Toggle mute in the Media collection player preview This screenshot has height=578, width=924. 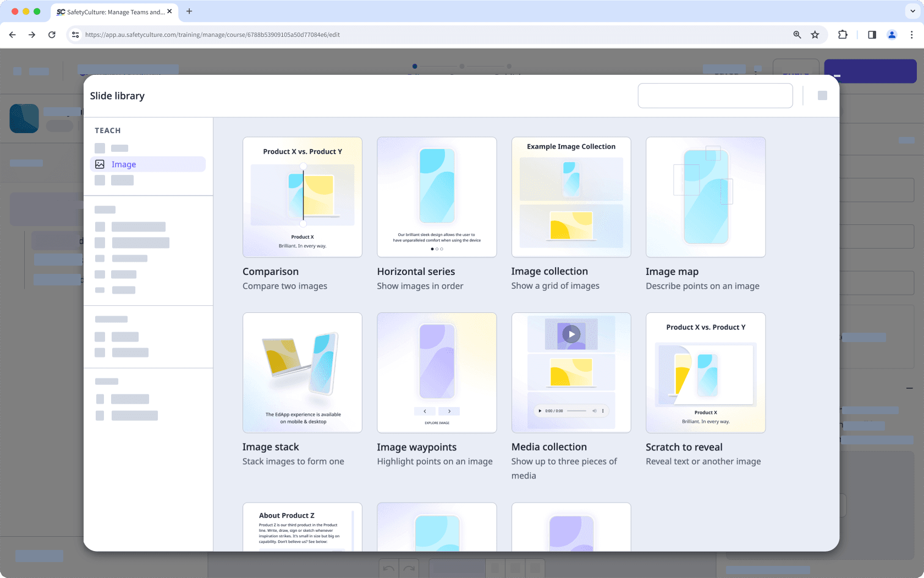pos(594,410)
